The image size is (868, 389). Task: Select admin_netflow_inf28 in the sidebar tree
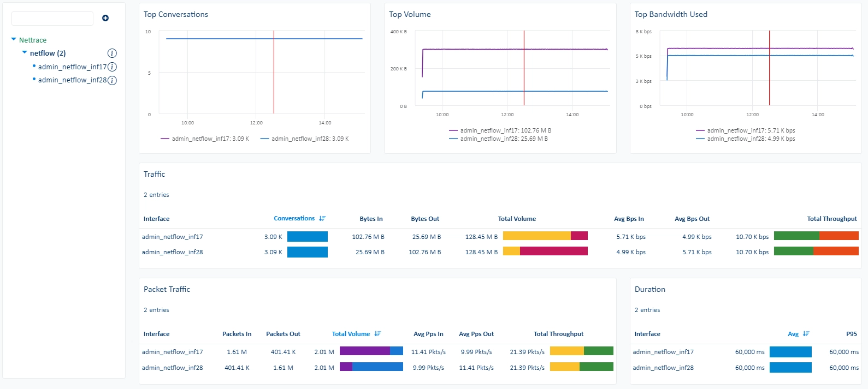tap(73, 80)
